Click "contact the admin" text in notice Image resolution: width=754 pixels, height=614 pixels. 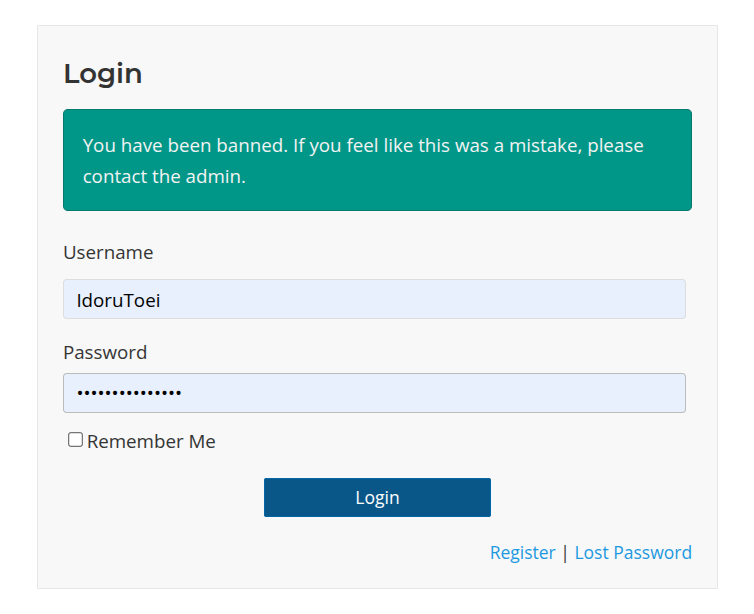164,177
